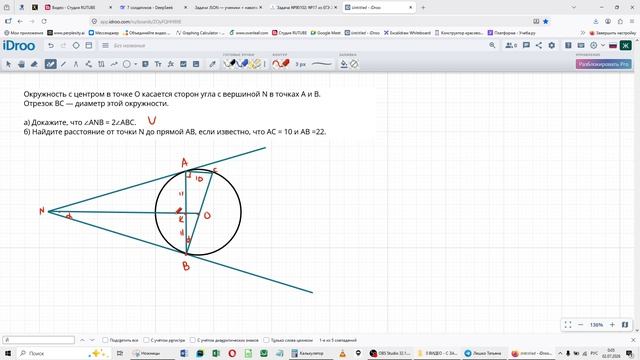Switch to the DeepSeek browser tab
The width and height of the screenshot is (640, 360).
153,7
